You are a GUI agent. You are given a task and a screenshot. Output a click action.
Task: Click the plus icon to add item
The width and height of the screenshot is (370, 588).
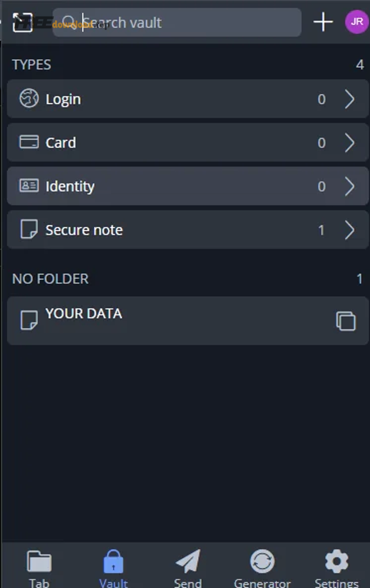pyautogui.click(x=323, y=22)
